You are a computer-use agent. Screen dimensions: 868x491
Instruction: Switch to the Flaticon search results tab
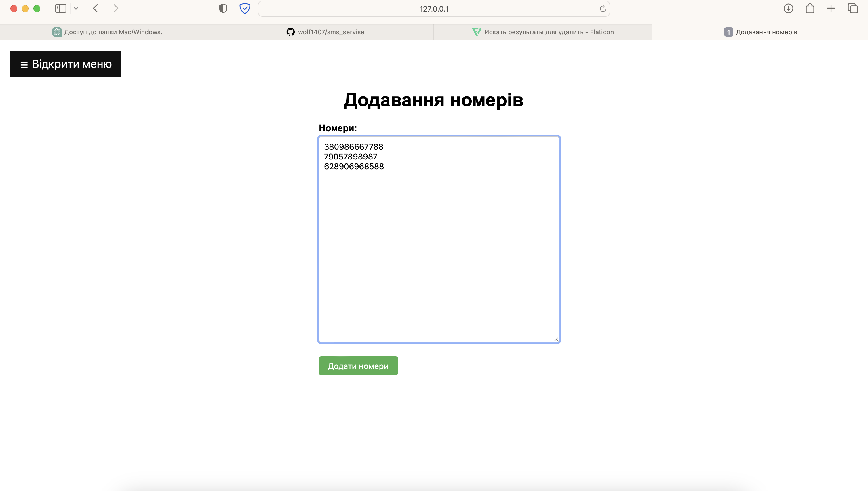543,32
